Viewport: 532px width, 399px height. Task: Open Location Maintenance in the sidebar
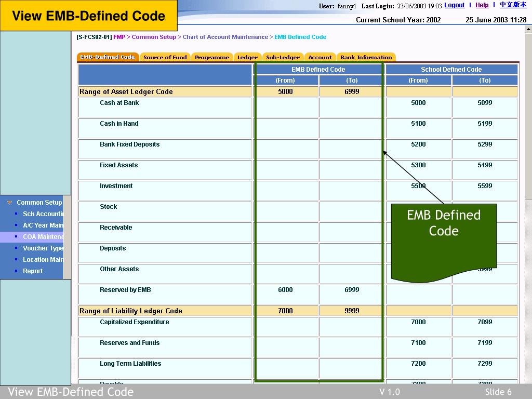coord(43,260)
